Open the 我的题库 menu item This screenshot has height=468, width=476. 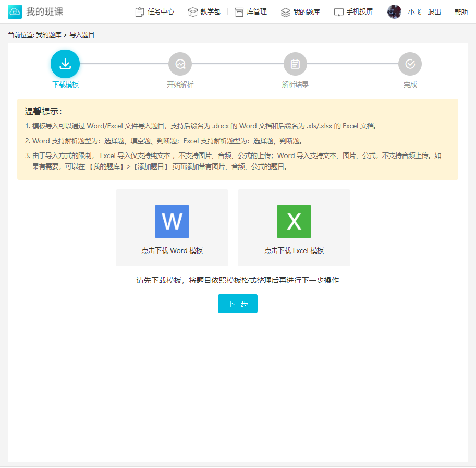[x=307, y=12]
